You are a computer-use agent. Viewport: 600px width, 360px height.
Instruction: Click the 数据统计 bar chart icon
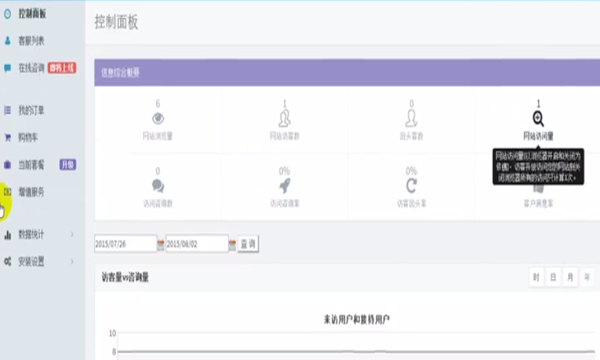pyautogui.click(x=8, y=235)
